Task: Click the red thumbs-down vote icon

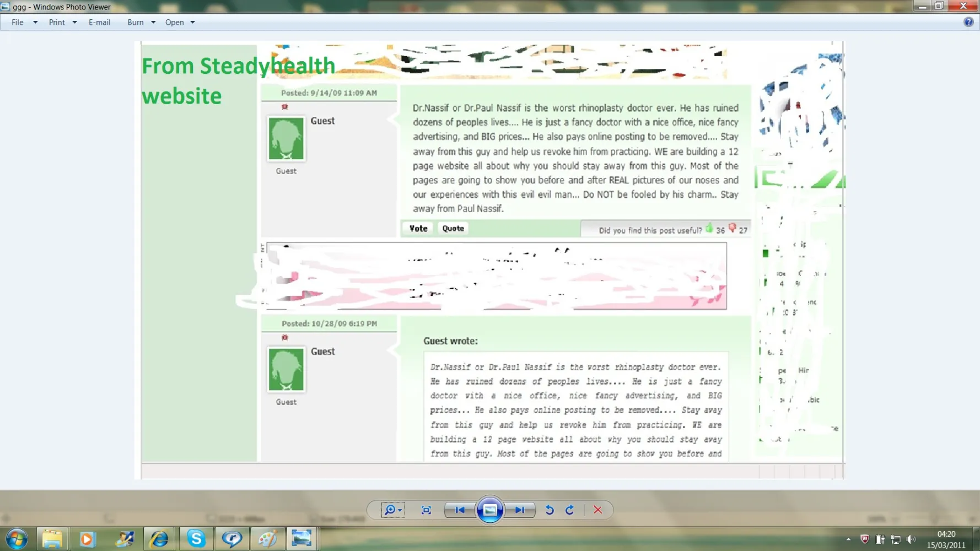Action: 732,228
